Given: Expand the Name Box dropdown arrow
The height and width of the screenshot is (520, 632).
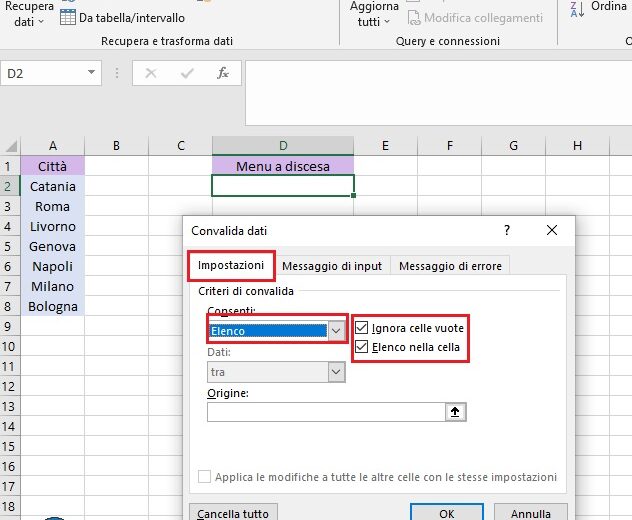Looking at the screenshot, I should point(92,73).
